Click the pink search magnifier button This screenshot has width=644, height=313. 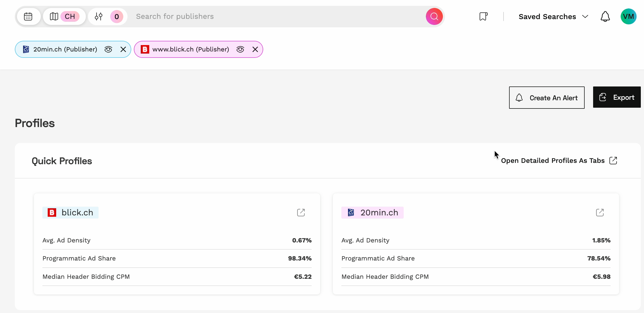(434, 16)
